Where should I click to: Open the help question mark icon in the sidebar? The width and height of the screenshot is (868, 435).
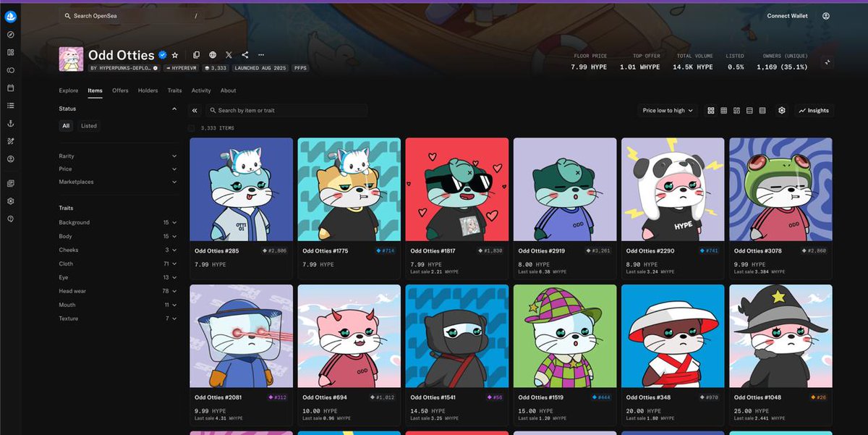[11, 219]
